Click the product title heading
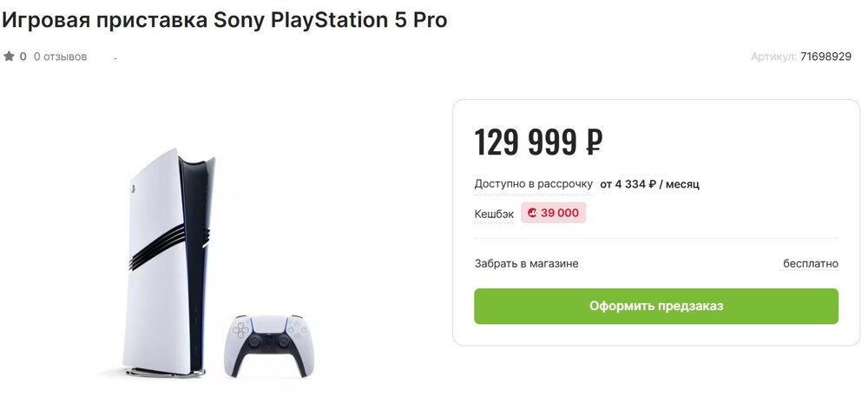 [224, 19]
